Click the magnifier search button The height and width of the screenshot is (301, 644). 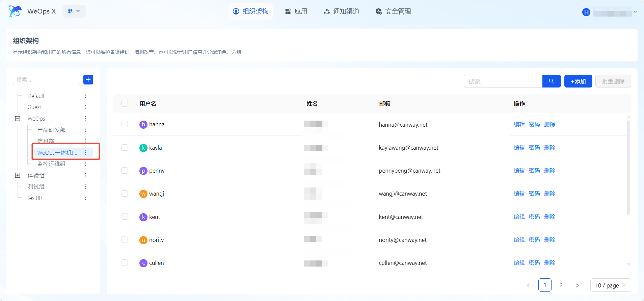[x=552, y=81]
